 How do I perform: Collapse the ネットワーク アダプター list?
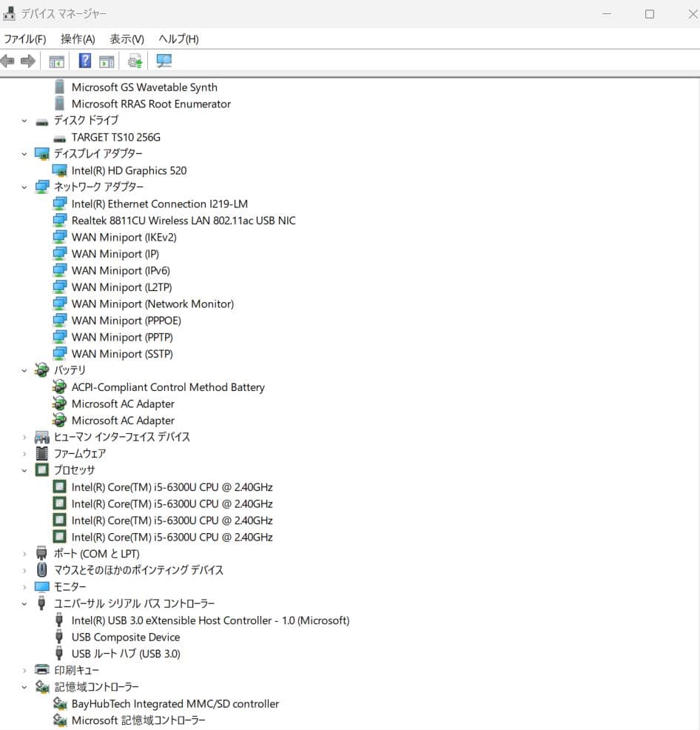point(24,187)
